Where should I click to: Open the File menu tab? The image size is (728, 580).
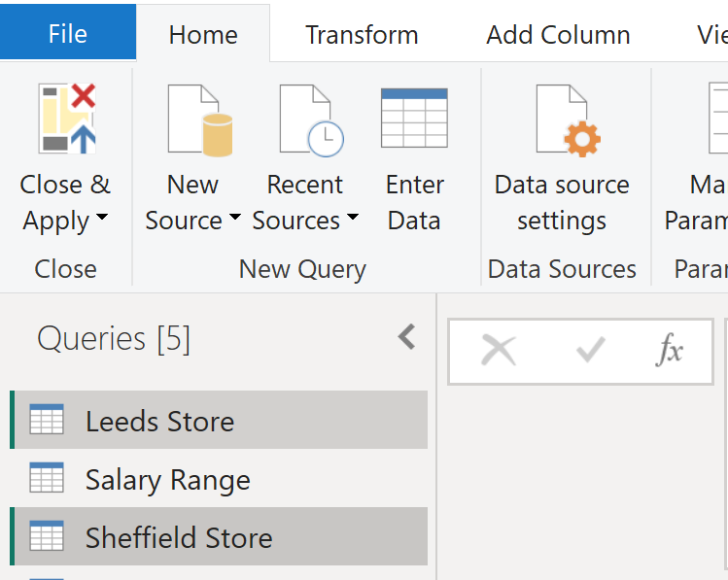tap(67, 35)
